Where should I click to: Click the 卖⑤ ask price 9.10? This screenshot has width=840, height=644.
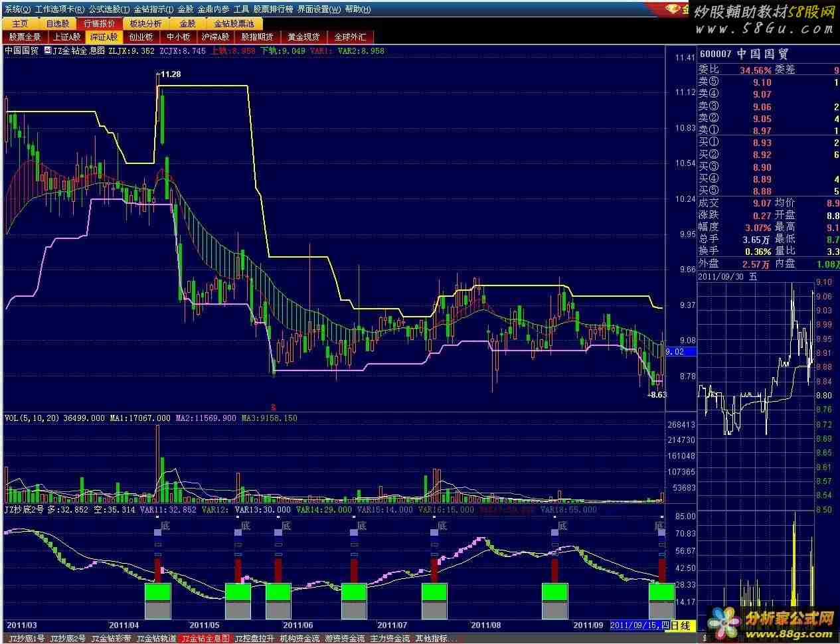coord(762,82)
